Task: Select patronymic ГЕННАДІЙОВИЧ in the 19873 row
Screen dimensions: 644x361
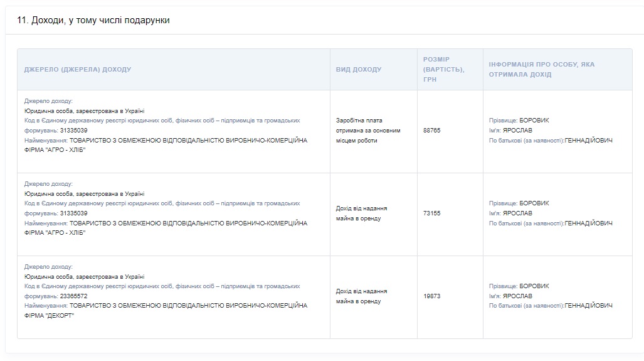Action: coord(589,306)
